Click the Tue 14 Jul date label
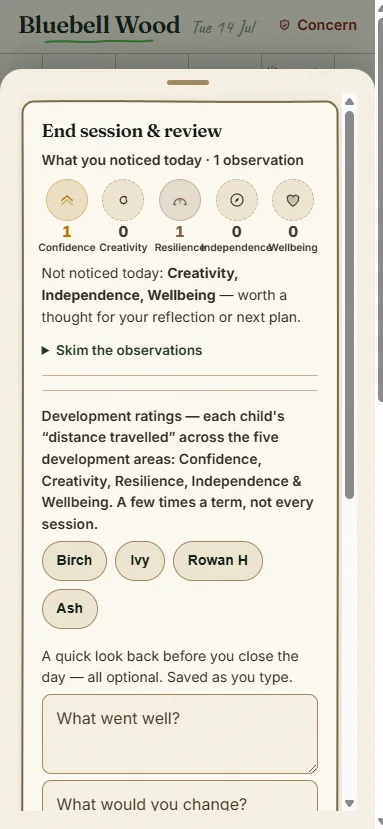 (224, 26)
